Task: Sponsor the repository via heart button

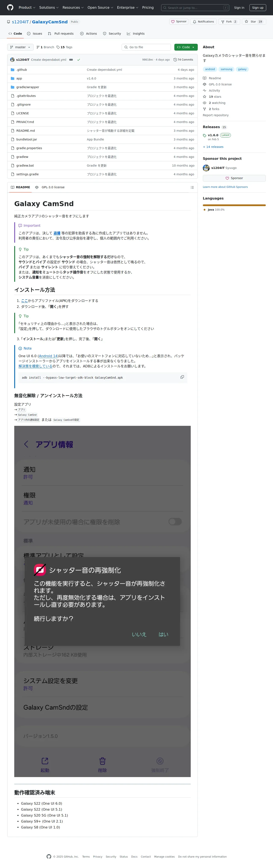Action: [179, 21]
